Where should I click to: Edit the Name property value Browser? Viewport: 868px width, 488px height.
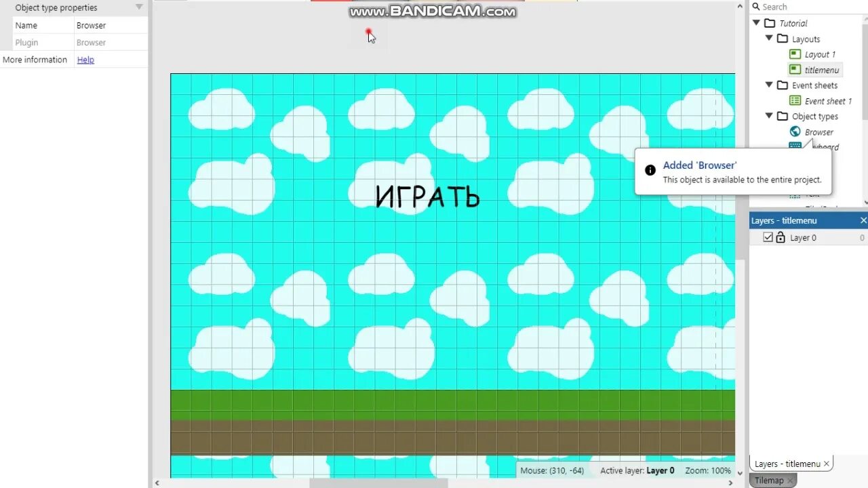pos(111,25)
